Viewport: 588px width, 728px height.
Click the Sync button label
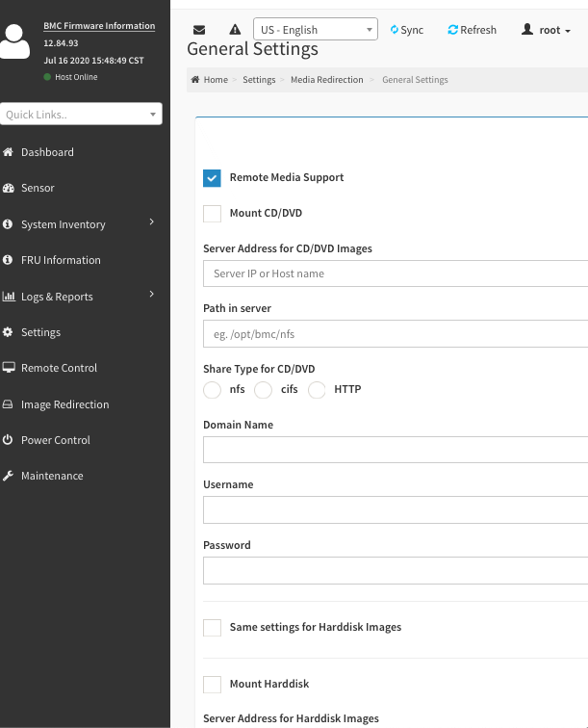[x=412, y=30]
